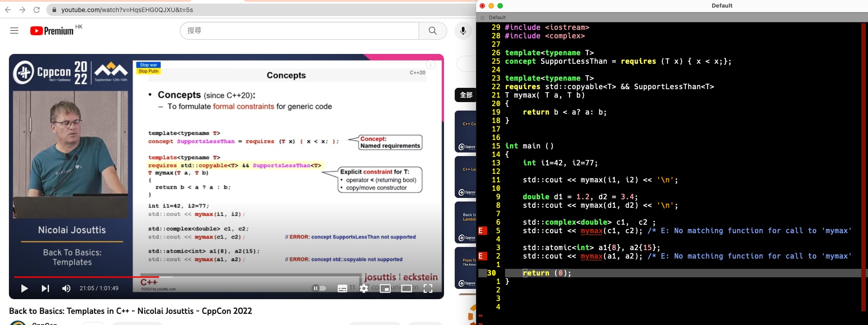Toggle the autoplay switch
The width and height of the screenshot is (868, 325).
pyautogui.click(x=319, y=288)
